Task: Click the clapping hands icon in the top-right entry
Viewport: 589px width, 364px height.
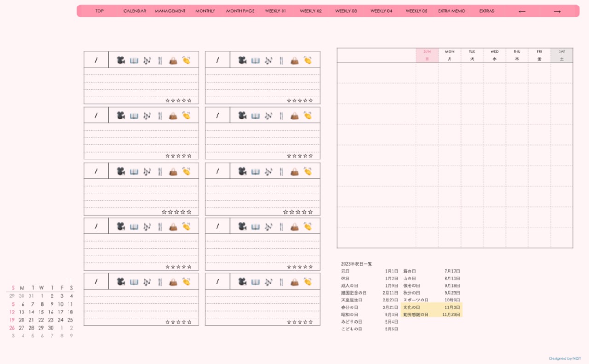Action: click(x=307, y=60)
